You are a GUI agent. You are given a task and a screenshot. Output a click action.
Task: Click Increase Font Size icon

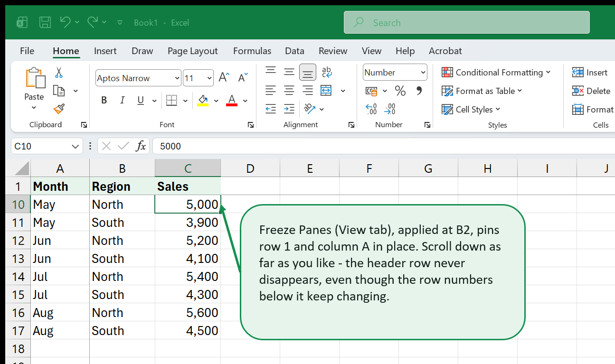(224, 78)
